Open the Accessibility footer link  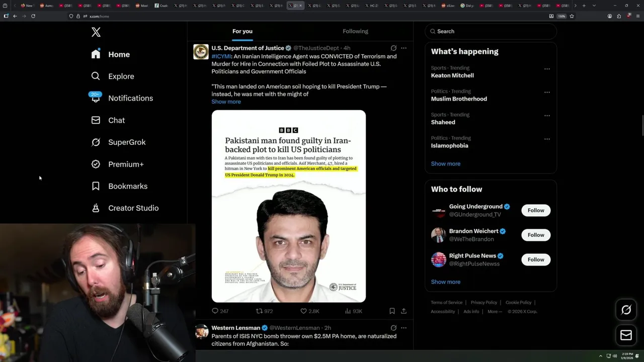(443, 312)
